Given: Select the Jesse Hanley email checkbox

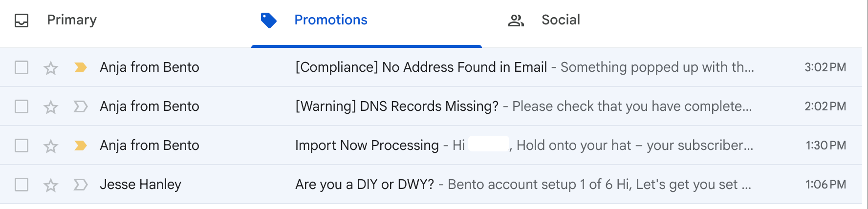Looking at the screenshot, I should [x=22, y=185].
